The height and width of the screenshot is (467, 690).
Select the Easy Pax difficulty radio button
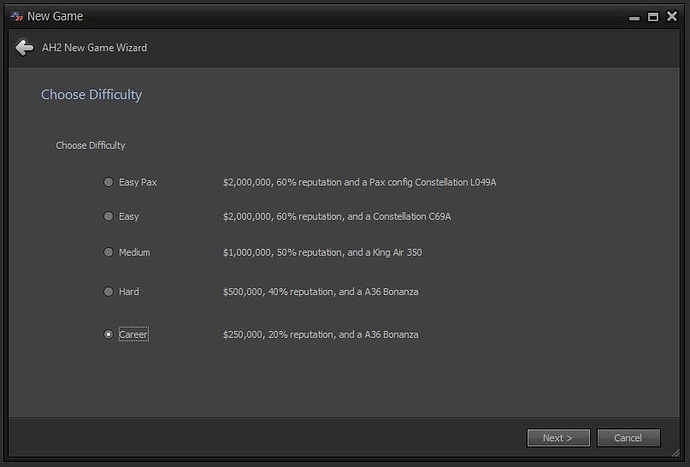(109, 182)
